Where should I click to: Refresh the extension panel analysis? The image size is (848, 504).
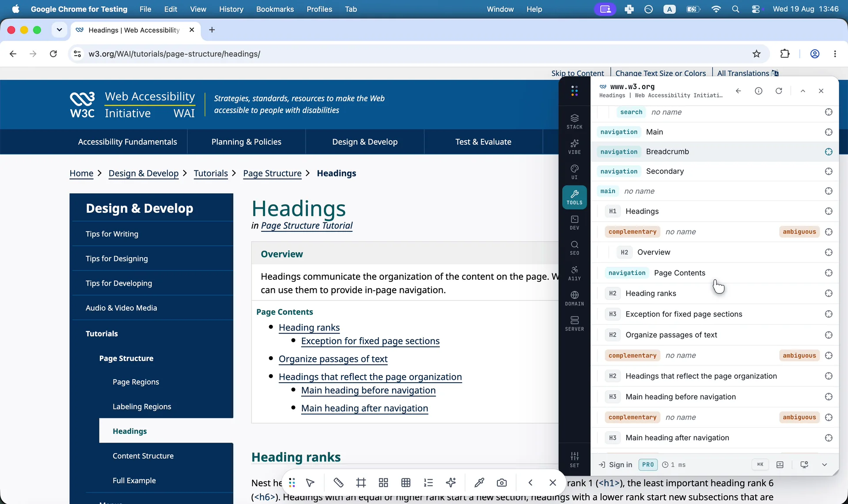[779, 91]
